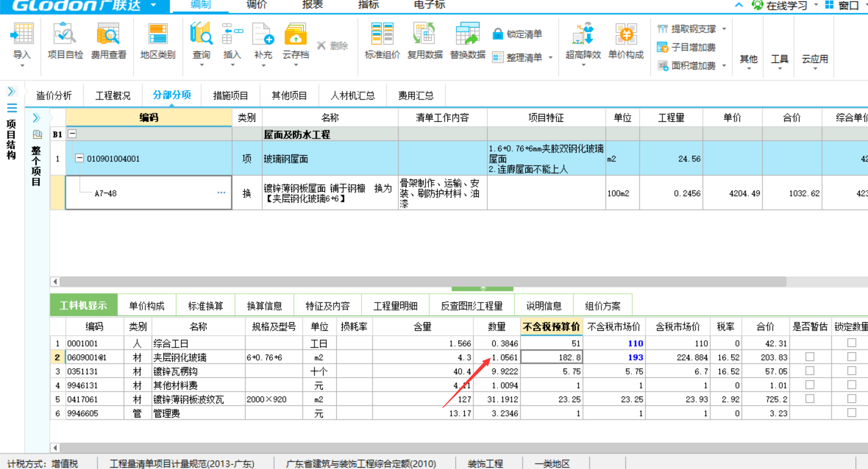Collapse the B1 屋面及防水工程 section

(x=72, y=133)
